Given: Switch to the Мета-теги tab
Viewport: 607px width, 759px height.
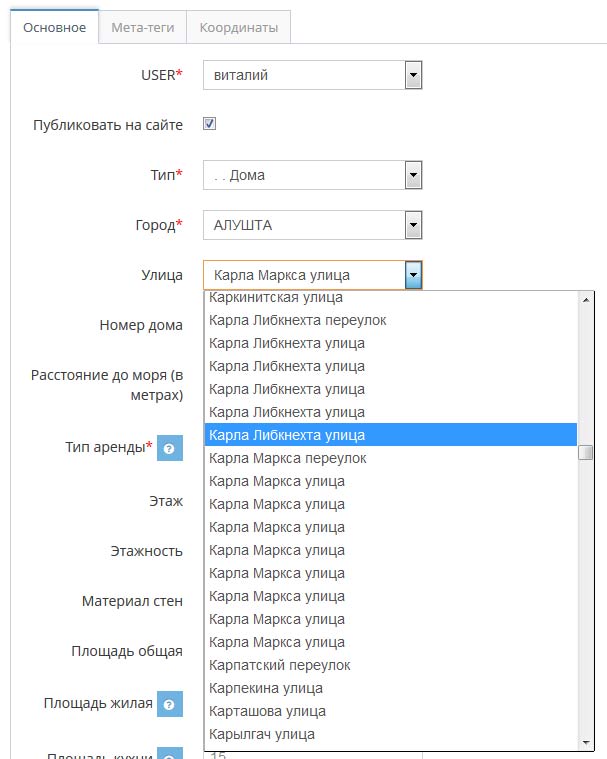Looking at the screenshot, I should [x=143, y=28].
